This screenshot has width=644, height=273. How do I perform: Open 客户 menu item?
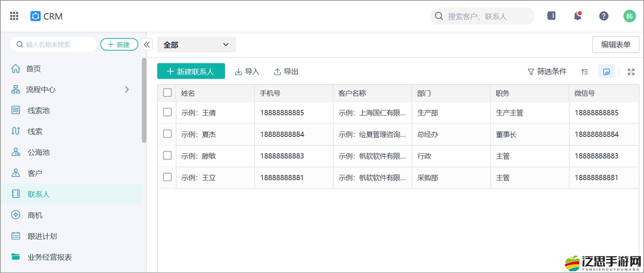point(71,173)
